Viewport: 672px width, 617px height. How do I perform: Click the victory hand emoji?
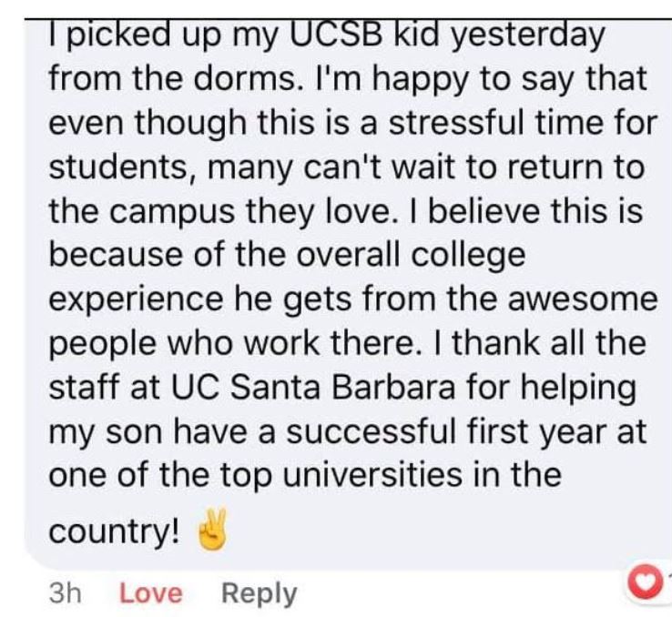click(x=212, y=535)
